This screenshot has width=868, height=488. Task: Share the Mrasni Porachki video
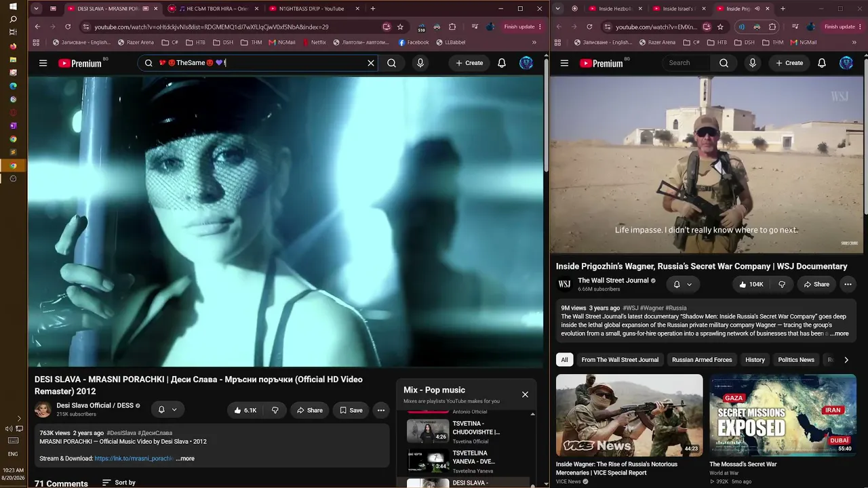click(x=310, y=410)
